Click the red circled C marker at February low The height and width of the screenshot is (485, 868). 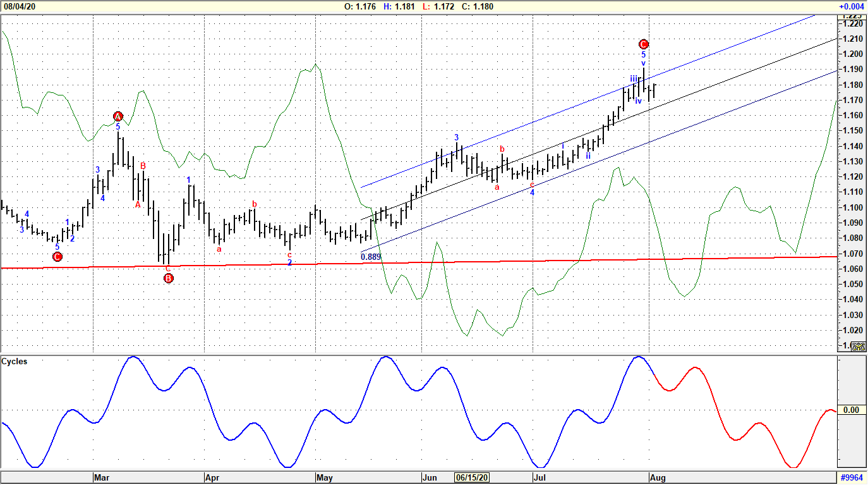[x=57, y=257]
